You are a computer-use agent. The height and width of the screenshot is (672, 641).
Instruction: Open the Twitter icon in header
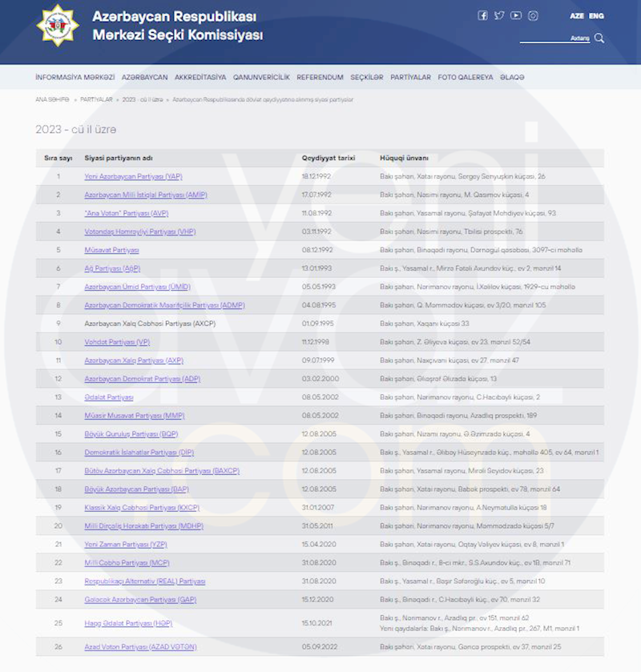[x=499, y=15]
